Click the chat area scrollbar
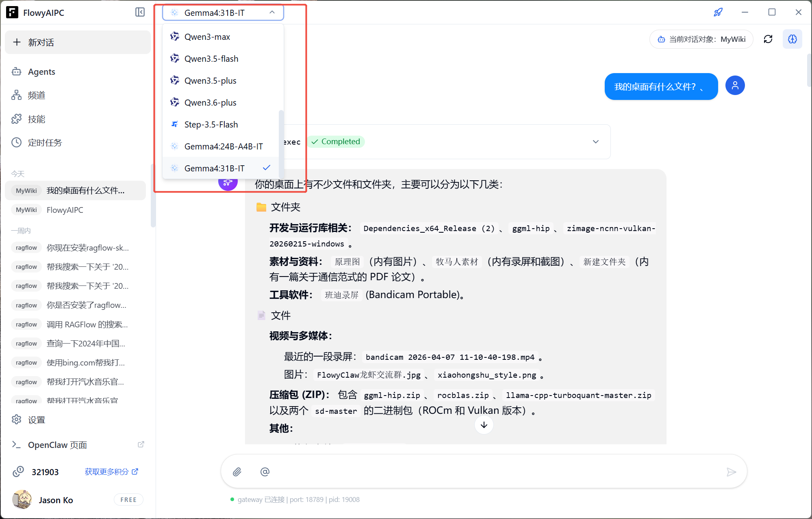812x519 pixels. tap(809, 70)
